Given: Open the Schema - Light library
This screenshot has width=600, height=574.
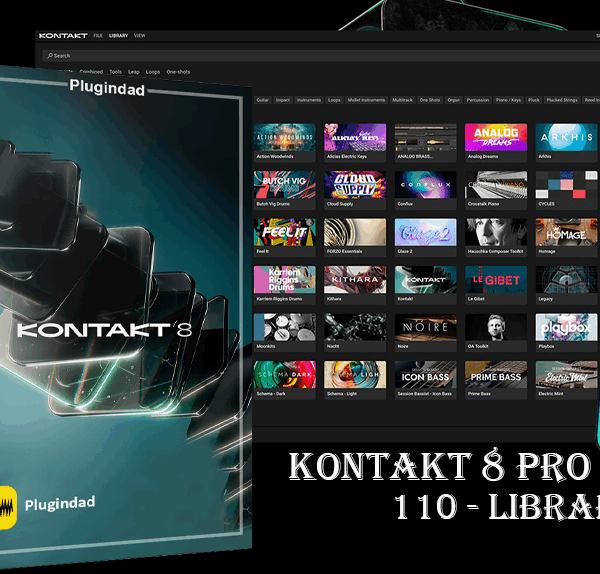Looking at the screenshot, I should point(355,379).
